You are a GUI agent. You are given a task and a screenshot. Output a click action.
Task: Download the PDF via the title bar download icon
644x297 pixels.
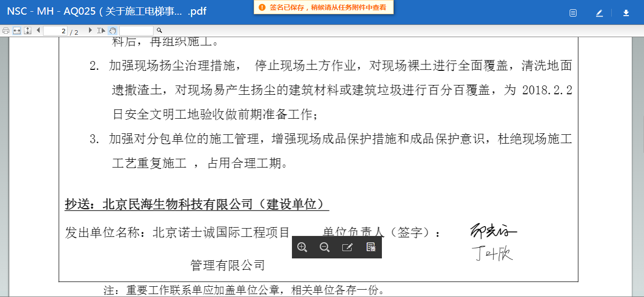(626, 13)
